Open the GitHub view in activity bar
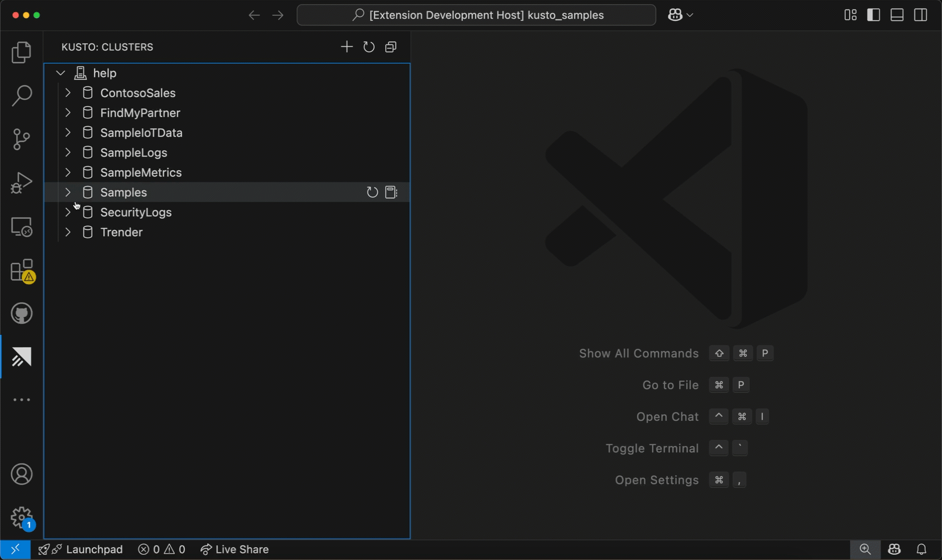 tap(21, 313)
